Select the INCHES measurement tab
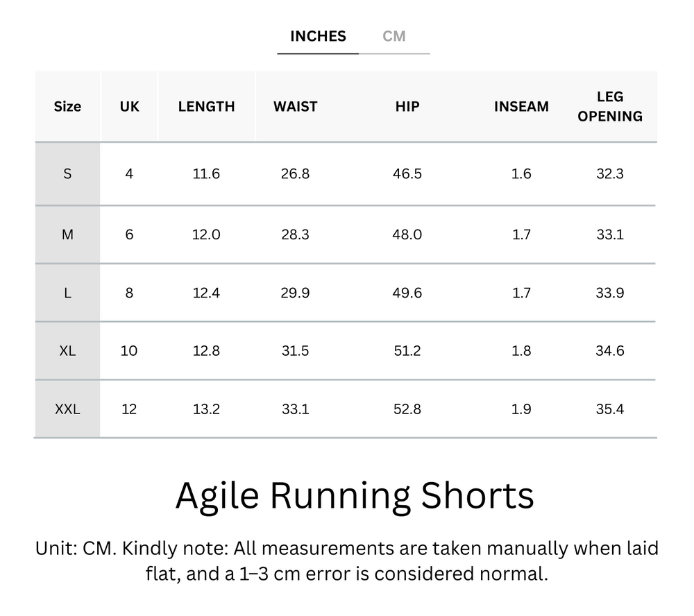Viewport: 694px width, 616px height. pyautogui.click(x=318, y=35)
